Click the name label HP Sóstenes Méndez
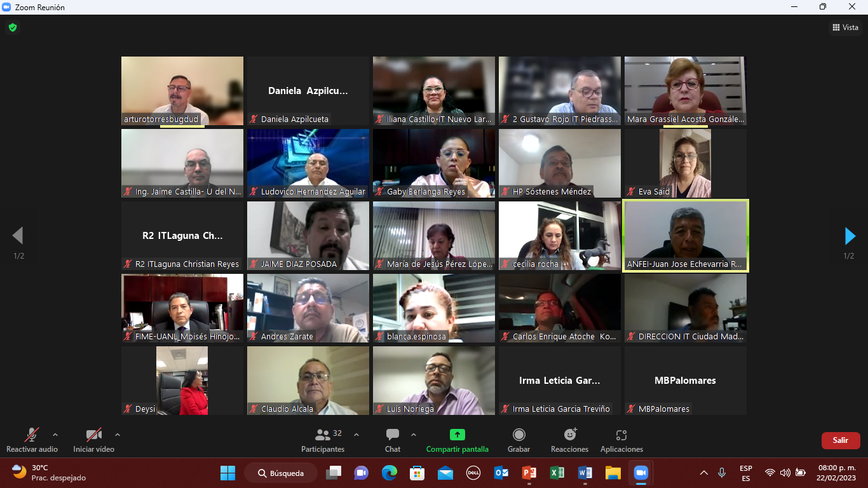The width and height of the screenshot is (868, 488). coord(552,192)
